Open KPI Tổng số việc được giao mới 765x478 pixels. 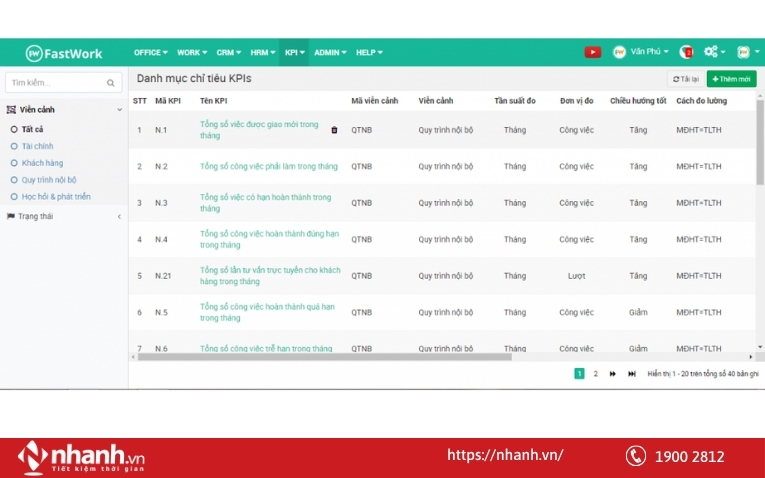pos(259,130)
